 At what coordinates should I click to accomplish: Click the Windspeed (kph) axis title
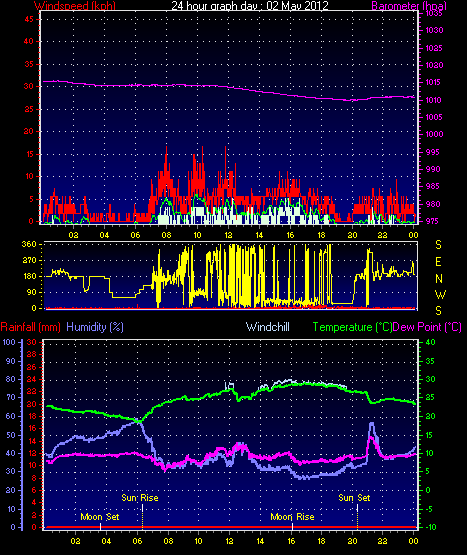point(75,5)
